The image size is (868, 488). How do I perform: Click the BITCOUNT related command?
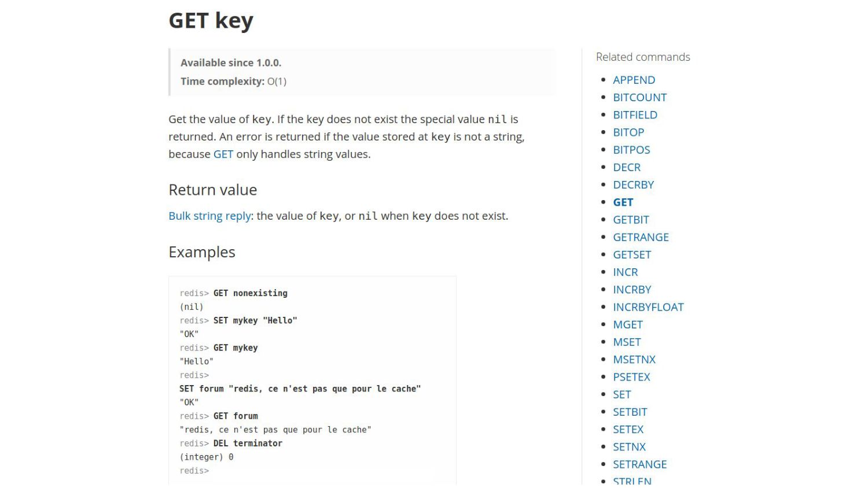(639, 97)
